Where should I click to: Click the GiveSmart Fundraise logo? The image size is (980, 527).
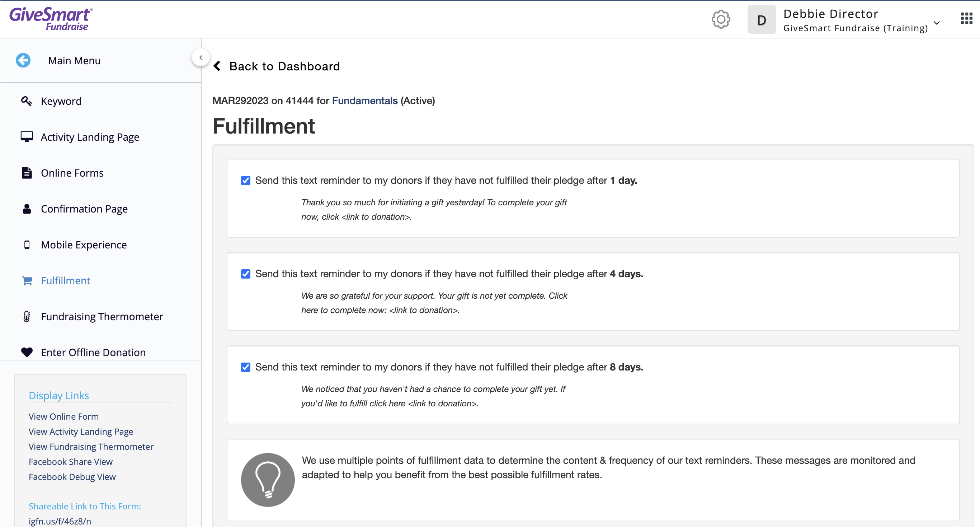coord(51,19)
